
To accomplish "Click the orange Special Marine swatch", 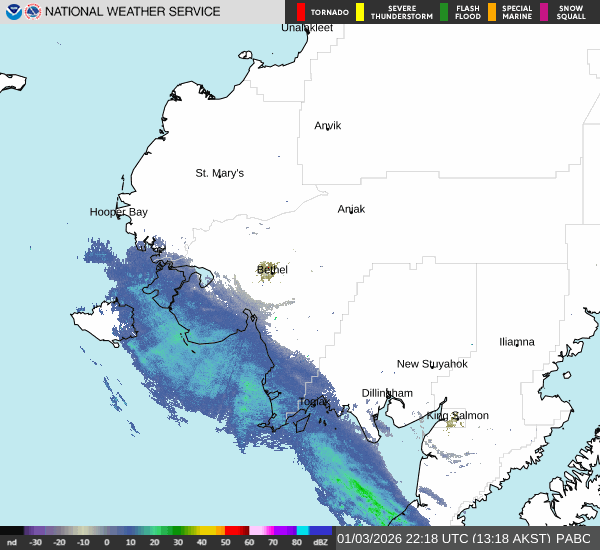I will [492, 12].
